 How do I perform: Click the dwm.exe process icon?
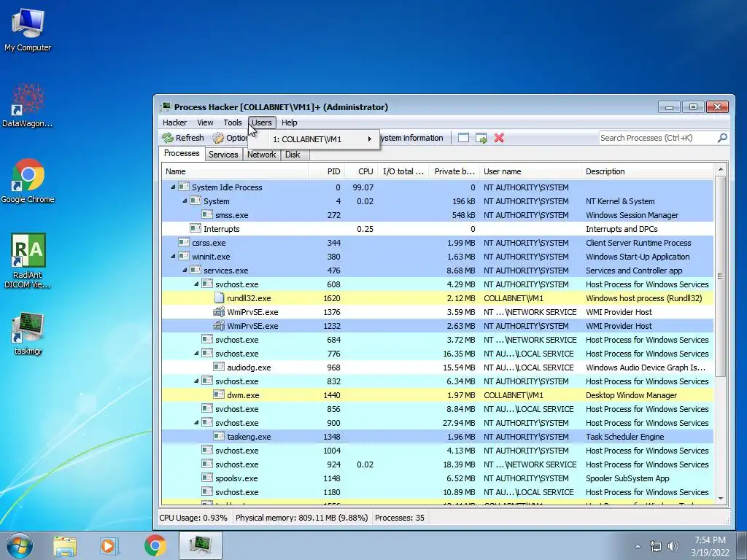219,394
